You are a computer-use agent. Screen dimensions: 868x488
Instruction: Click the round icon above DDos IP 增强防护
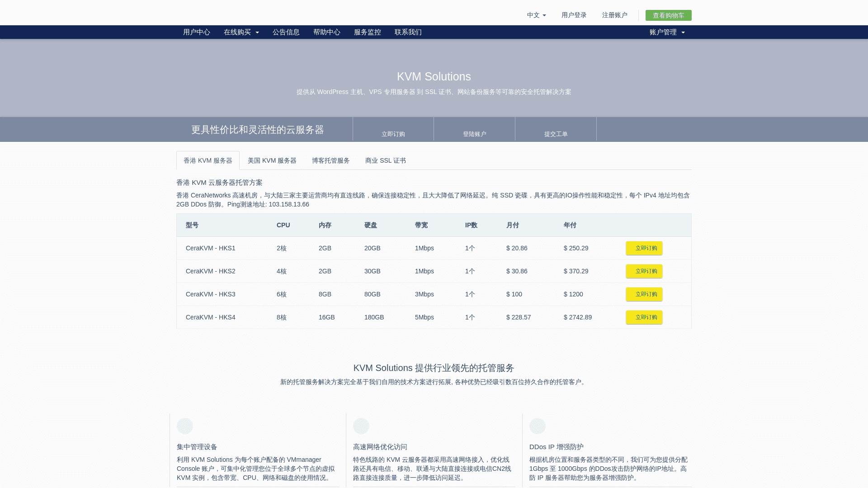coord(538,426)
